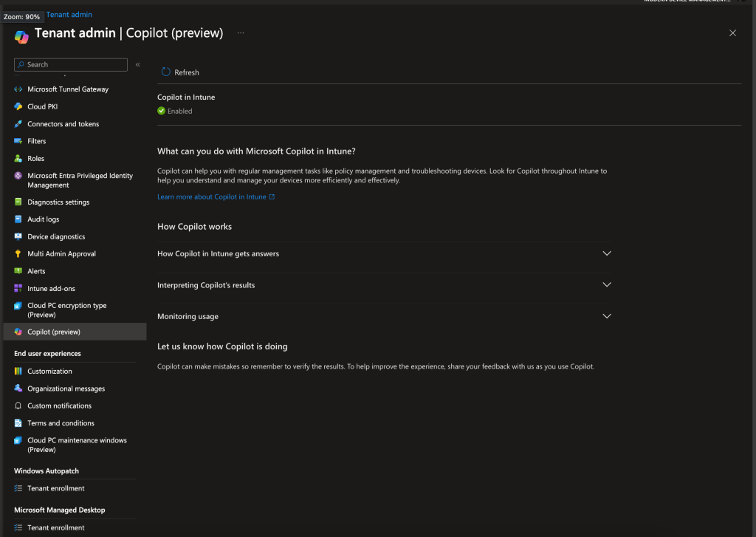The width and height of the screenshot is (756, 537).
Task: Collapse the sidebar navigation menu
Action: 137,65
